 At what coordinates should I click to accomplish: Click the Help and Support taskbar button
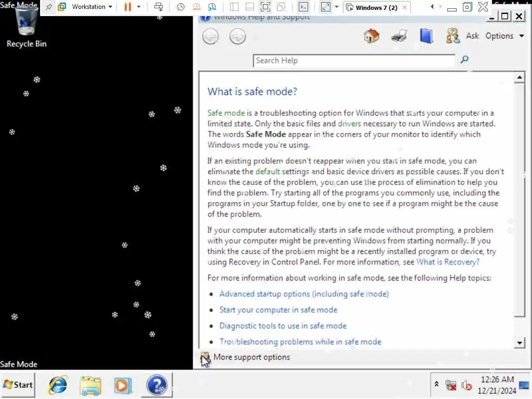pos(156,385)
